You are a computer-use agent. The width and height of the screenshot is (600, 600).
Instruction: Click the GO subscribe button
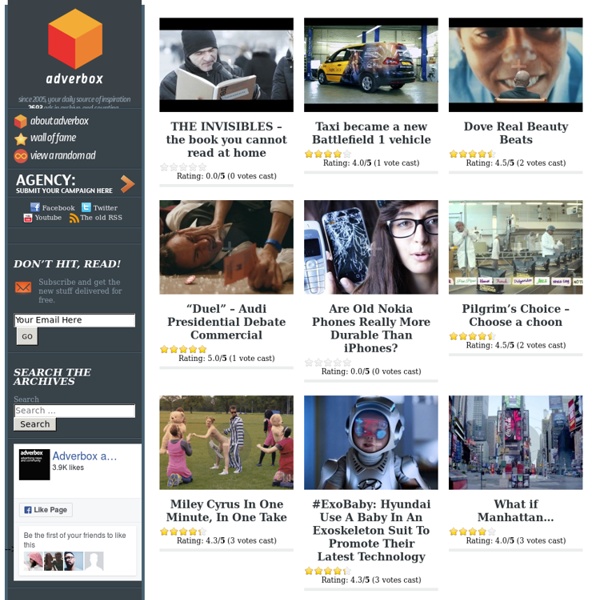click(x=27, y=337)
